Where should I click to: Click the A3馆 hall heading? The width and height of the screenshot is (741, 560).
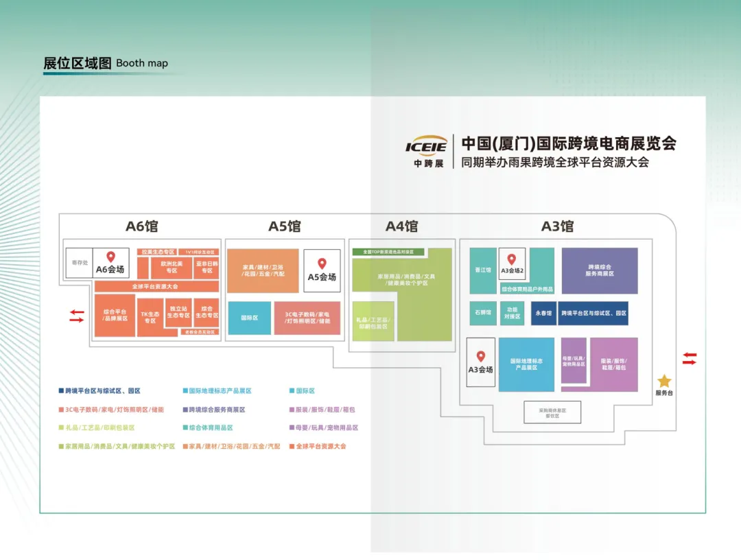click(x=557, y=226)
